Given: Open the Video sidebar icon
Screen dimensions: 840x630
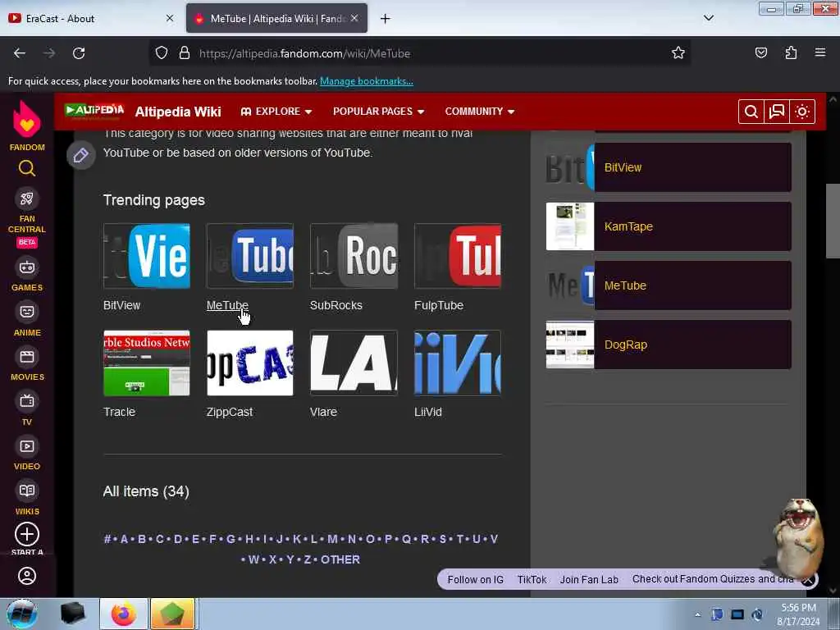Looking at the screenshot, I should click(x=27, y=446).
